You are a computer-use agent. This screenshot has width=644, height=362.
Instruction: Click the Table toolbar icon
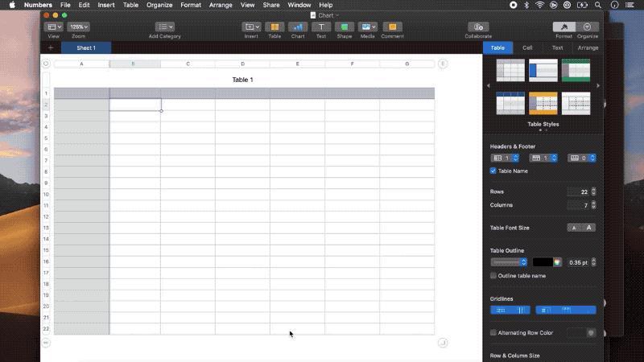[x=275, y=27]
